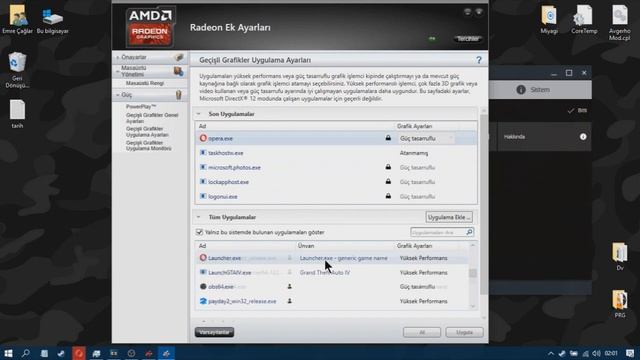Click the help question mark icon
Viewport: 640px width, 360px height.
click(x=479, y=60)
